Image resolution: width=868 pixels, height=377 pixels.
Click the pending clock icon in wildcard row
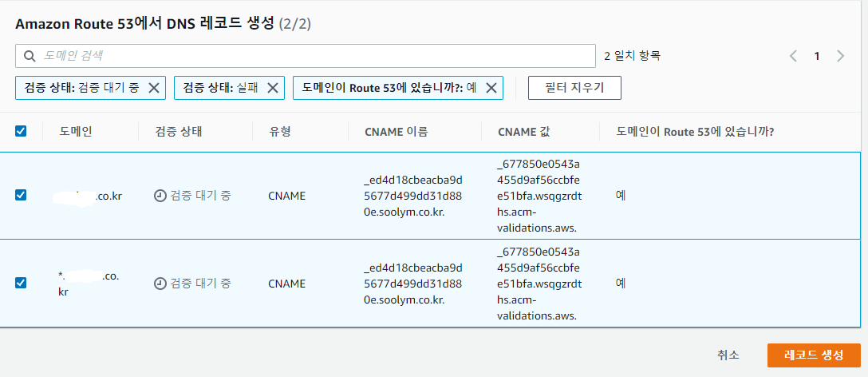point(160,284)
